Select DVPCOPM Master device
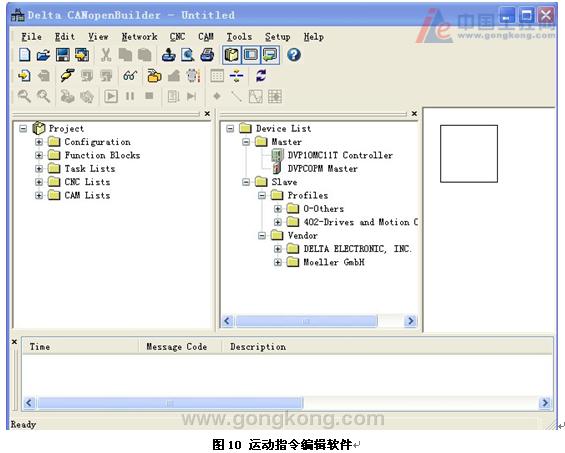This screenshot has width=565, height=453. tap(322, 168)
